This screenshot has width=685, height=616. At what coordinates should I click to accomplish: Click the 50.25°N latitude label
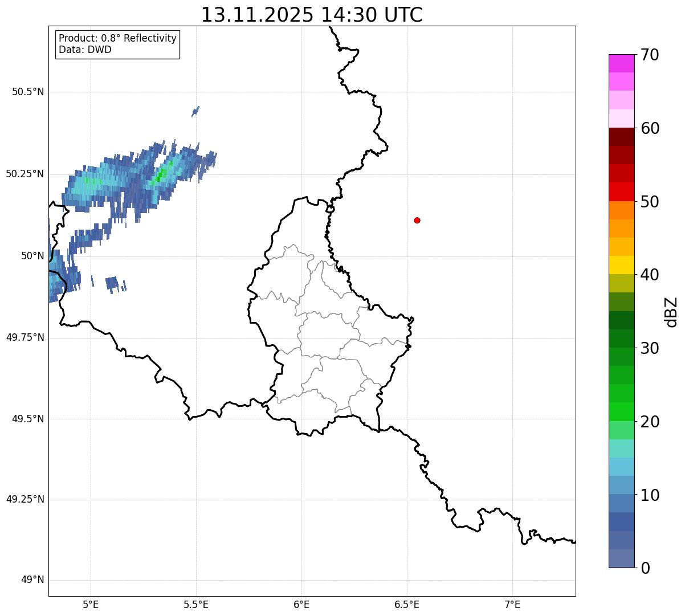(25, 174)
